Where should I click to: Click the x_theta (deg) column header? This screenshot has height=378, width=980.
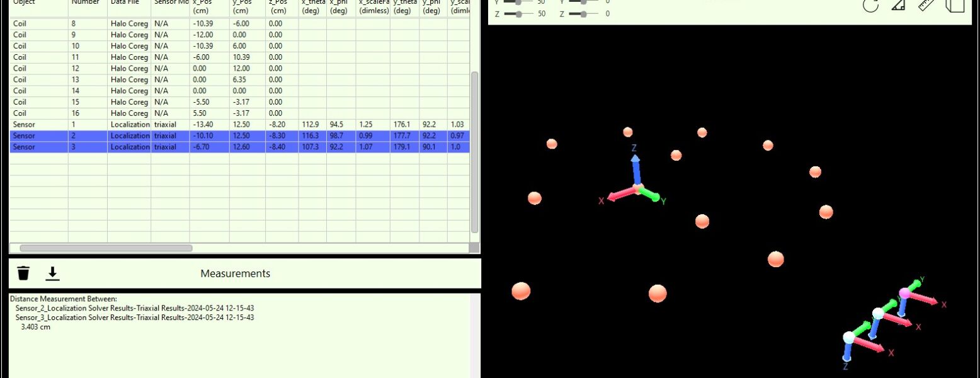pyautogui.click(x=312, y=7)
